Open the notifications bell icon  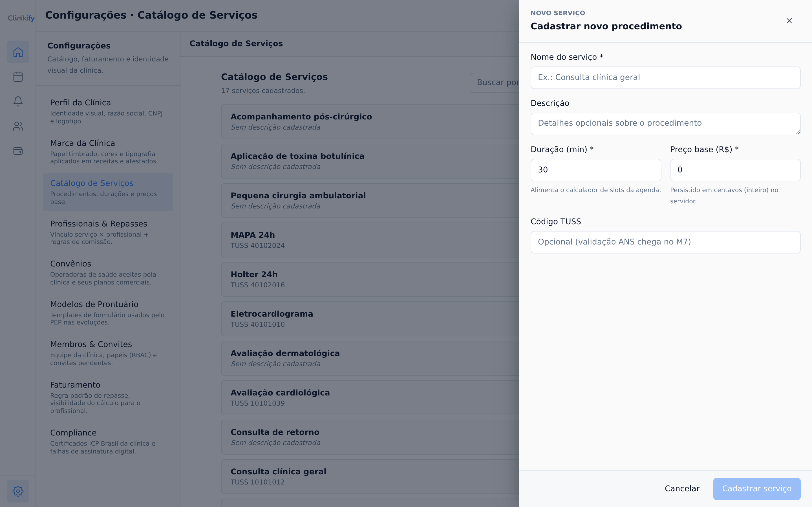(x=18, y=101)
